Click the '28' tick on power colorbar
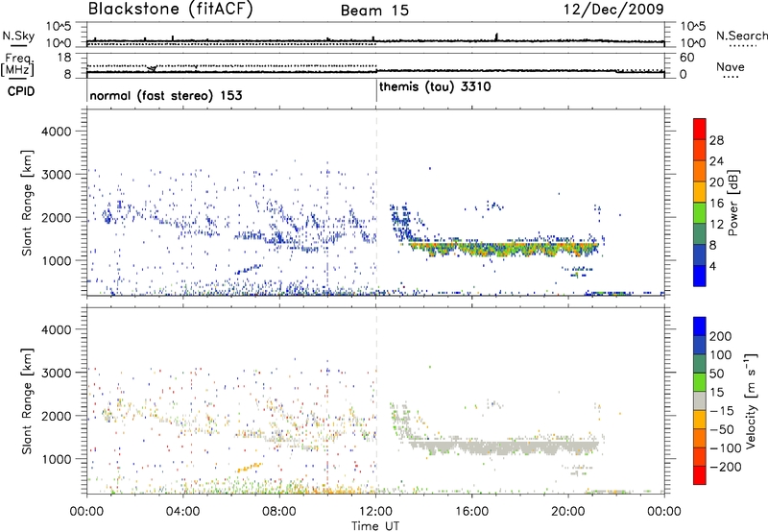 tap(716, 140)
